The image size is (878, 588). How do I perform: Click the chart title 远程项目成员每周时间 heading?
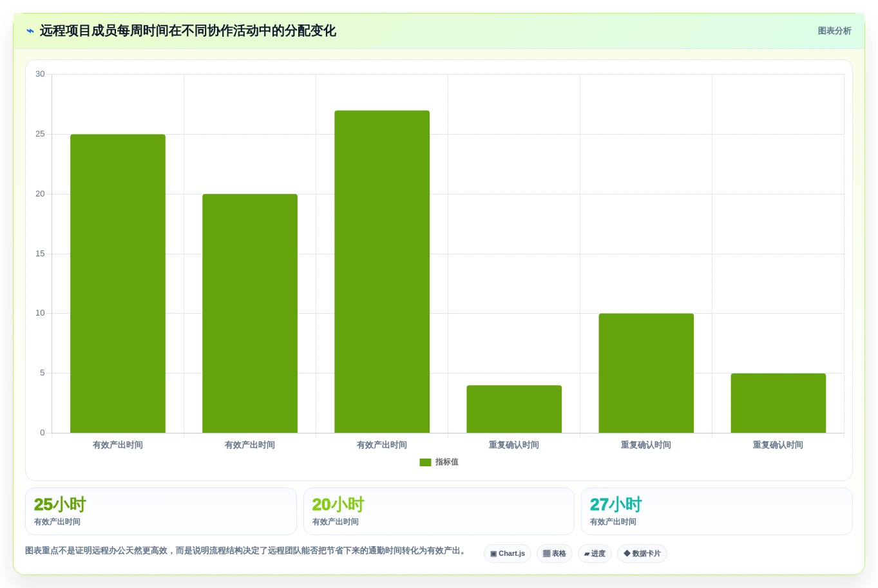click(x=187, y=31)
